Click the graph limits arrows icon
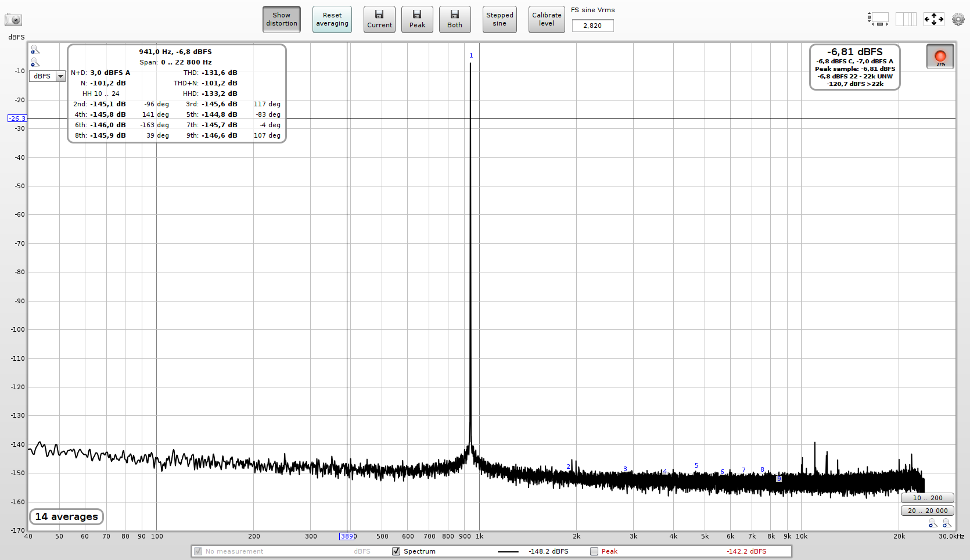This screenshot has width=970, height=560. point(934,19)
